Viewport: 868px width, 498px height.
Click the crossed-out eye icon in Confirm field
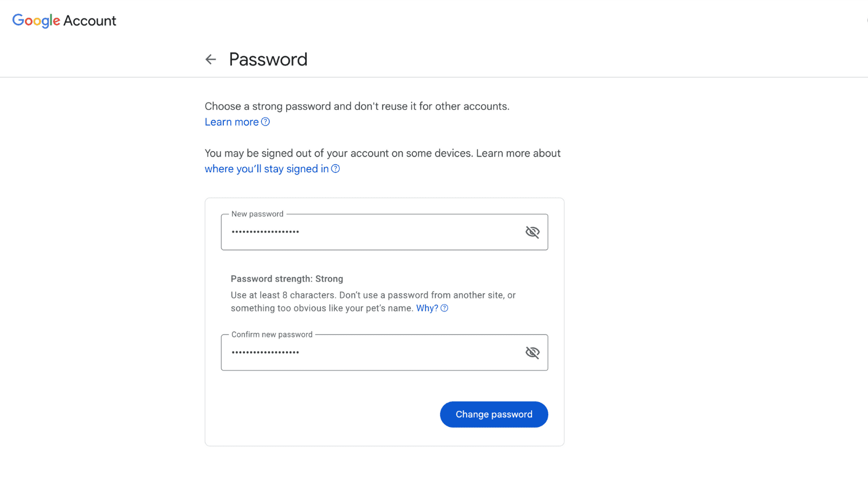(532, 352)
